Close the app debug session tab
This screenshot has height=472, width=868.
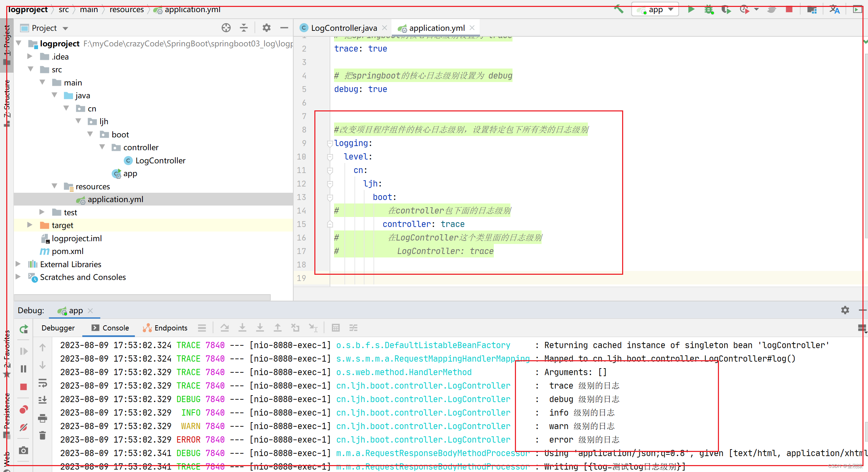tap(90, 310)
